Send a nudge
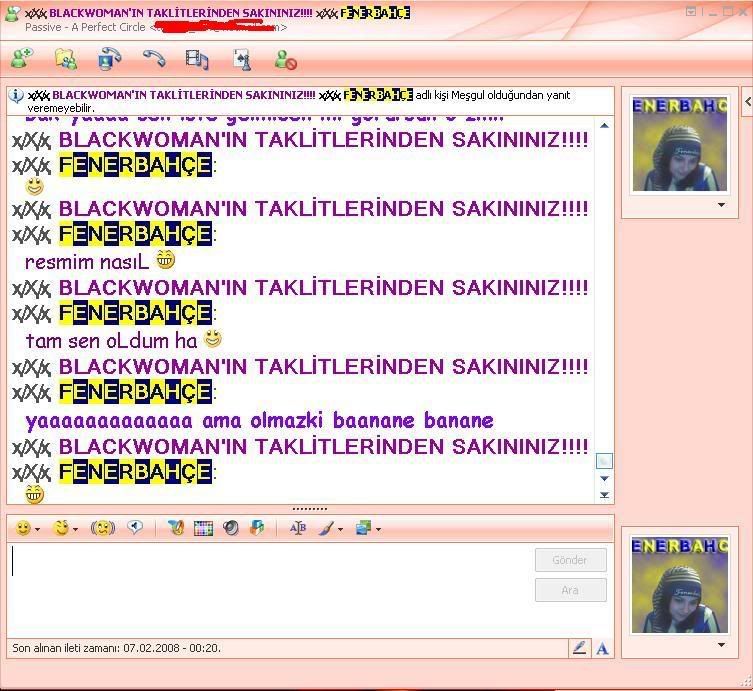The image size is (753, 691). pyautogui.click(x=103, y=529)
